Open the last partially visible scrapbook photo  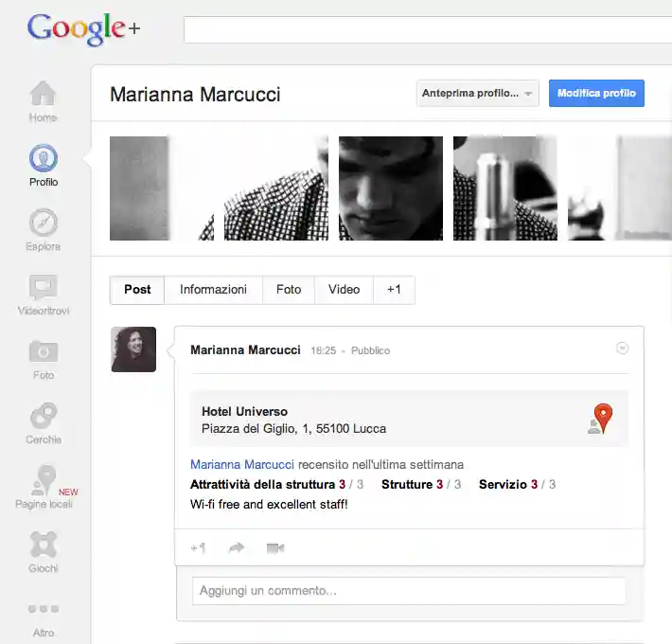(620, 188)
